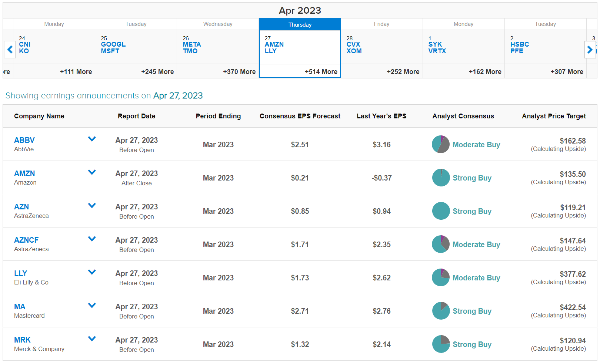Show +307 More for Tuesday 2

[567, 72]
